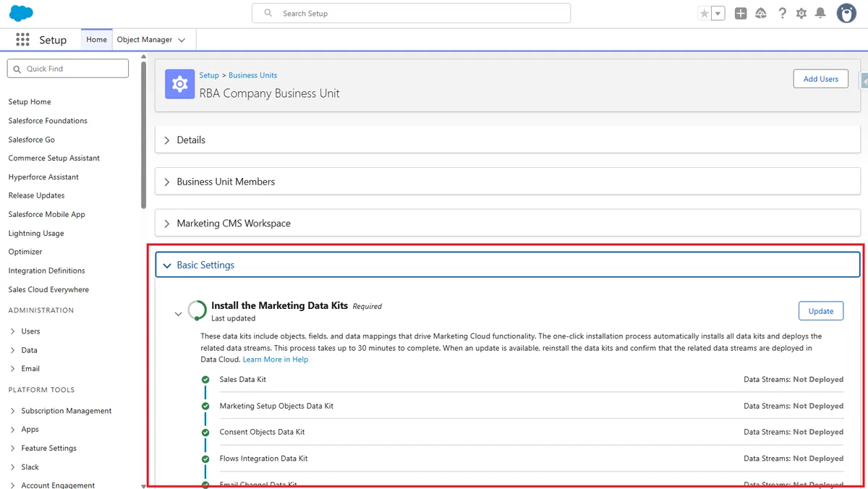Viewport: 868px width, 489px height.
Task: Focus the Search Setup field
Action: coord(411,13)
